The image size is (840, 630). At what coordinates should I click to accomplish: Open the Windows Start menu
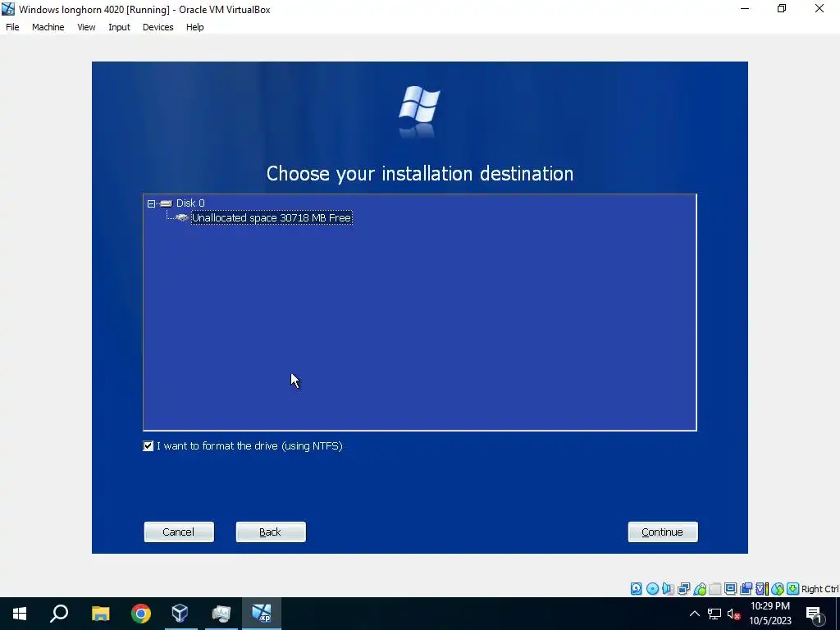pos(20,614)
